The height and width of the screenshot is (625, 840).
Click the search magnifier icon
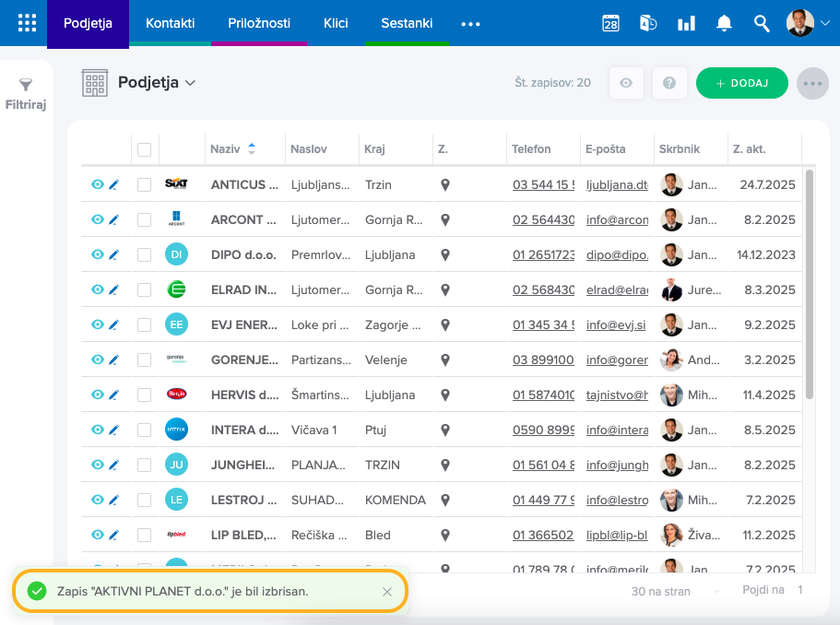762,24
